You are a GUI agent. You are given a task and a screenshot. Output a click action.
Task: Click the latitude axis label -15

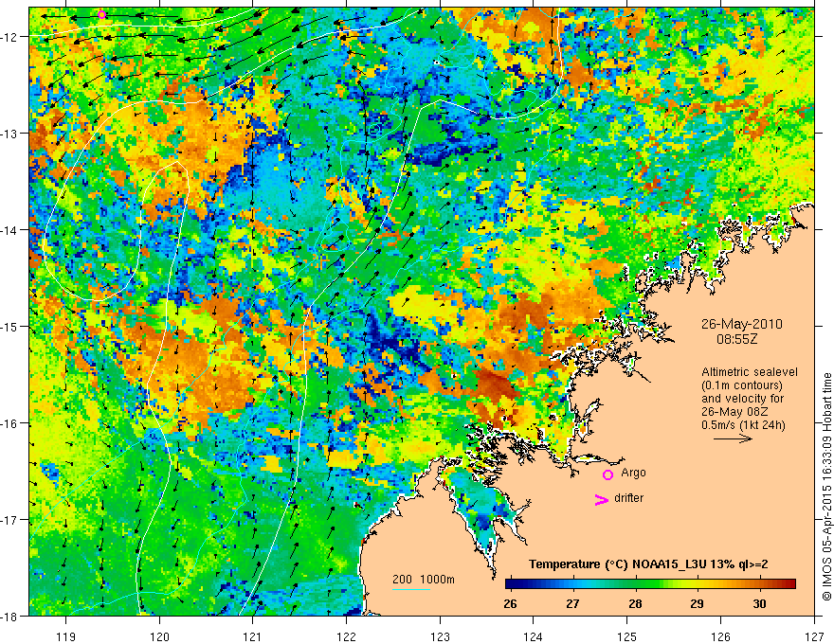tap(10, 326)
